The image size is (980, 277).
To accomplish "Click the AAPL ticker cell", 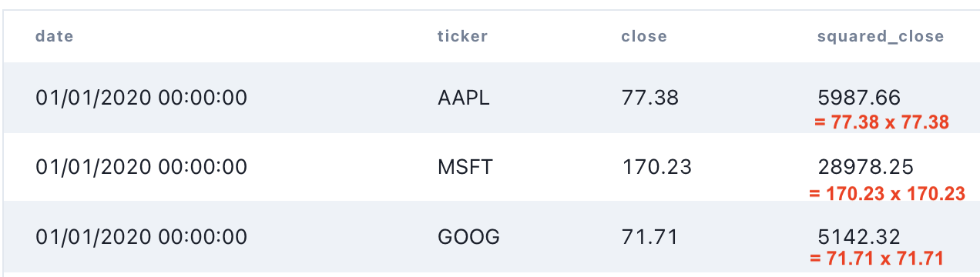I will coord(463,98).
